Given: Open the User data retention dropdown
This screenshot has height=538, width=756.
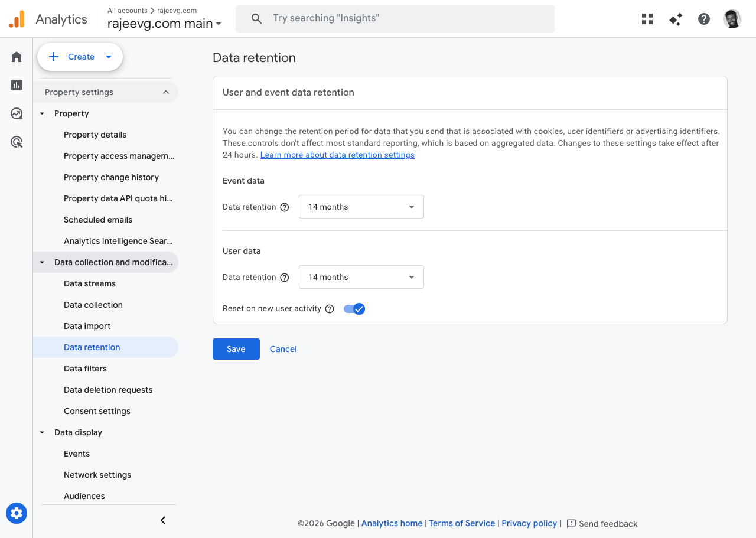Looking at the screenshot, I should tap(361, 277).
